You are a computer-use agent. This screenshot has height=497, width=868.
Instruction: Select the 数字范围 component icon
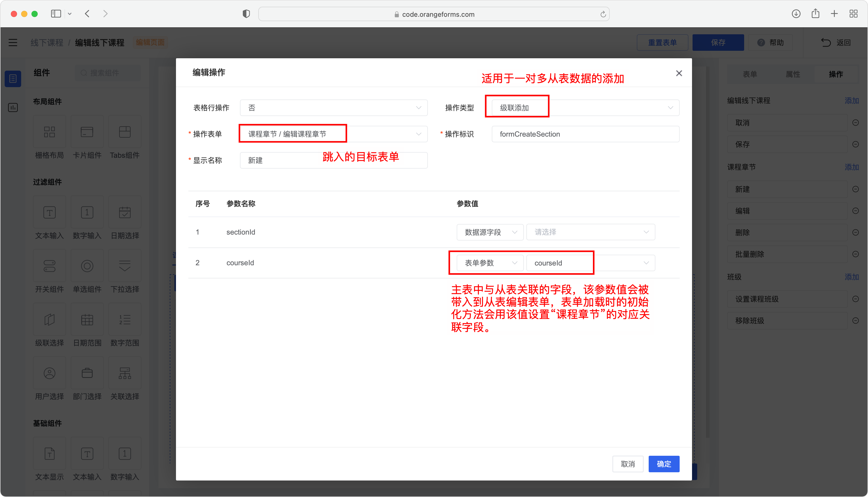tap(125, 319)
